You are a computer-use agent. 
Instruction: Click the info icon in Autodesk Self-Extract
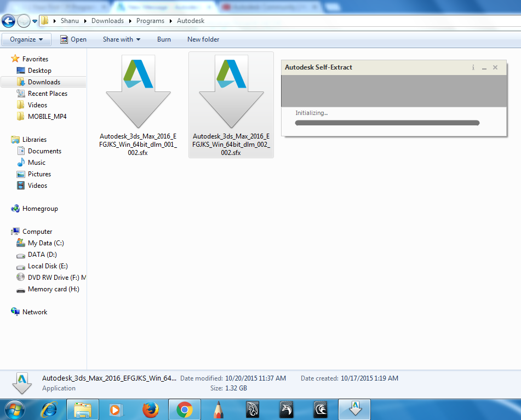tap(473, 67)
